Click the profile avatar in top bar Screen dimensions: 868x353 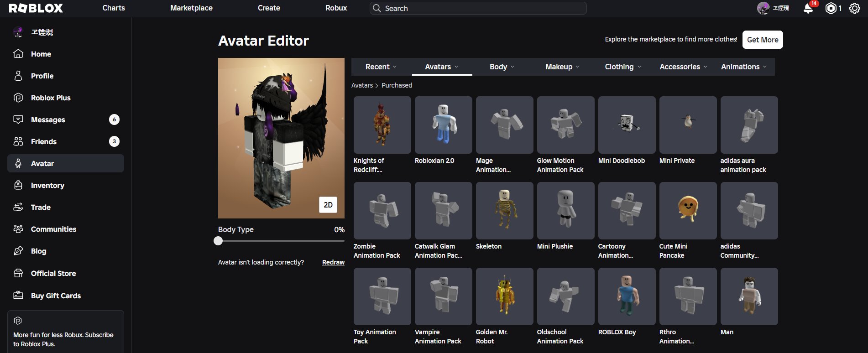coord(763,8)
